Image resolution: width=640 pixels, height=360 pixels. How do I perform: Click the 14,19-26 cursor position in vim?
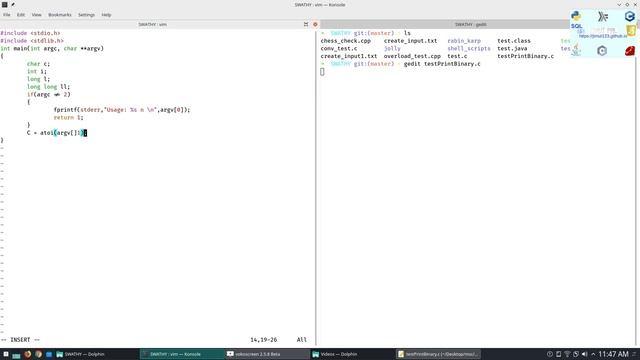264,340
